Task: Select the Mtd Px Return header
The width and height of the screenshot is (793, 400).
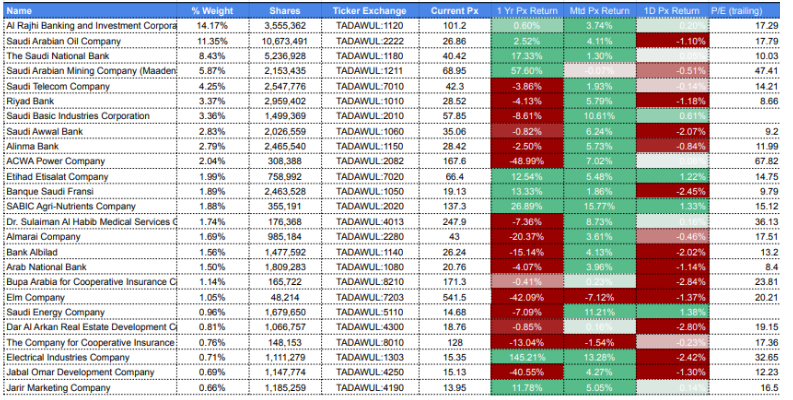Action: (599, 11)
